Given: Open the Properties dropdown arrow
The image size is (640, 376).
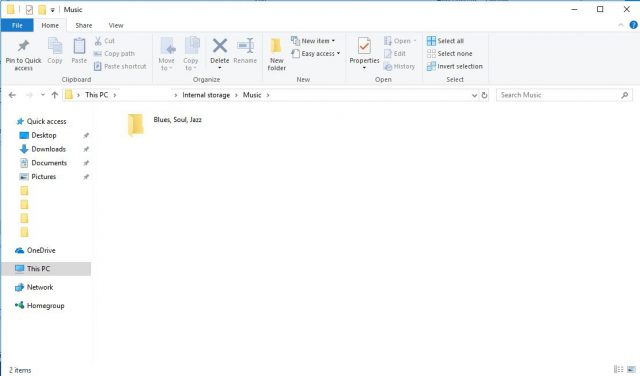Looking at the screenshot, I should tap(364, 68).
